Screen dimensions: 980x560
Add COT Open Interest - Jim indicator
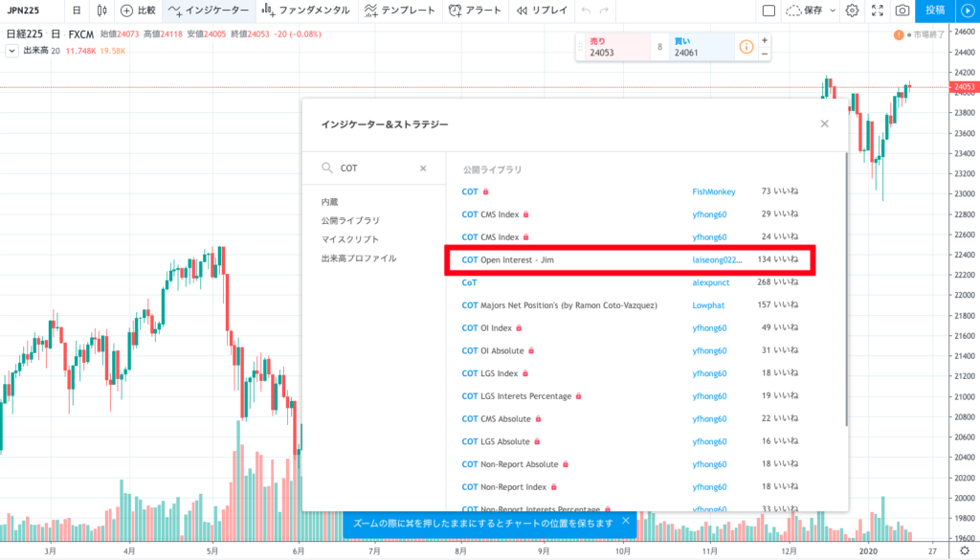click(x=508, y=259)
